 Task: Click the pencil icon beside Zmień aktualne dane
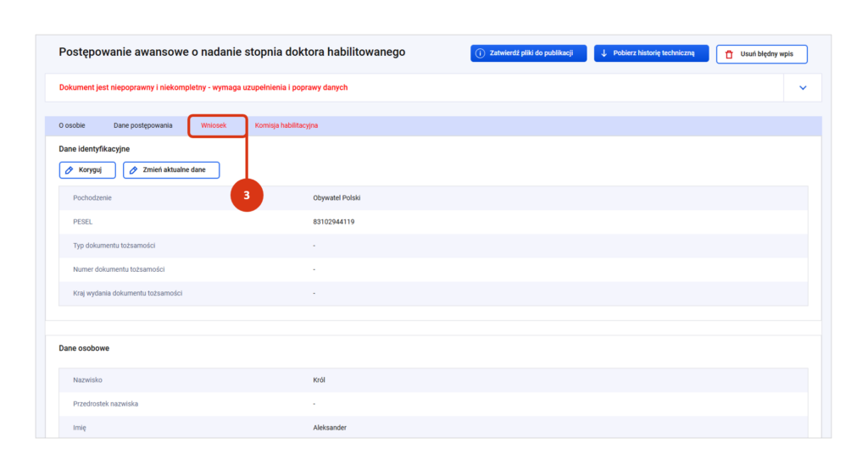coord(133,170)
